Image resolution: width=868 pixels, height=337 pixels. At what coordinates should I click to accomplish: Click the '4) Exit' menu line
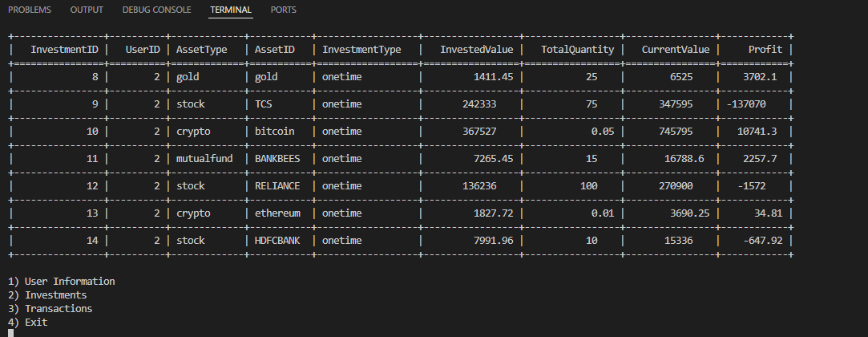pyautogui.click(x=28, y=322)
